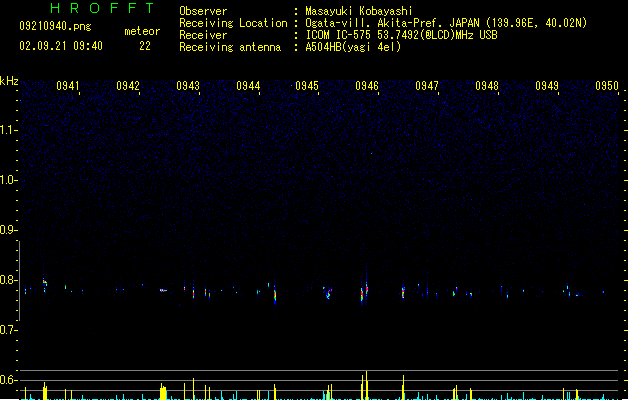Click the 0941 time marker
Viewport: 629px width, 400px height.
pyautogui.click(x=68, y=86)
